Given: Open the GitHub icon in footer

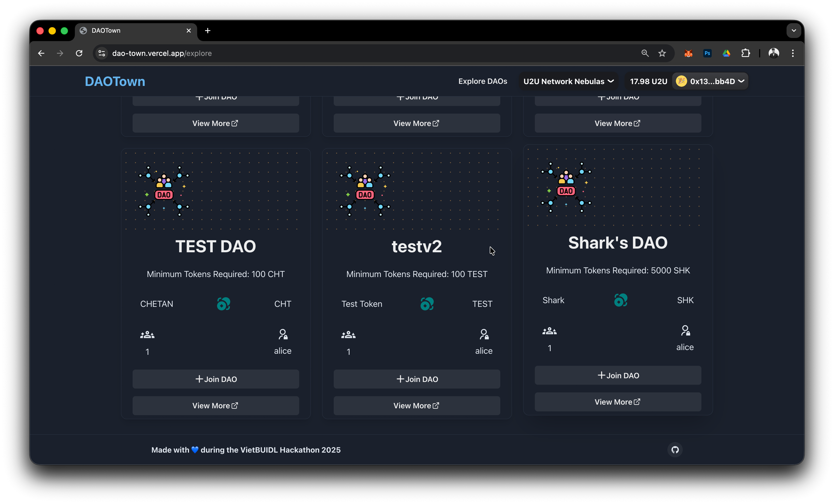Looking at the screenshot, I should point(675,449).
